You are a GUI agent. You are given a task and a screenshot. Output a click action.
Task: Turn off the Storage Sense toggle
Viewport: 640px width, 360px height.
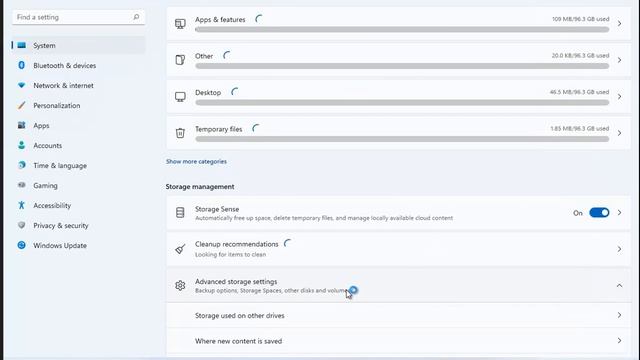599,213
